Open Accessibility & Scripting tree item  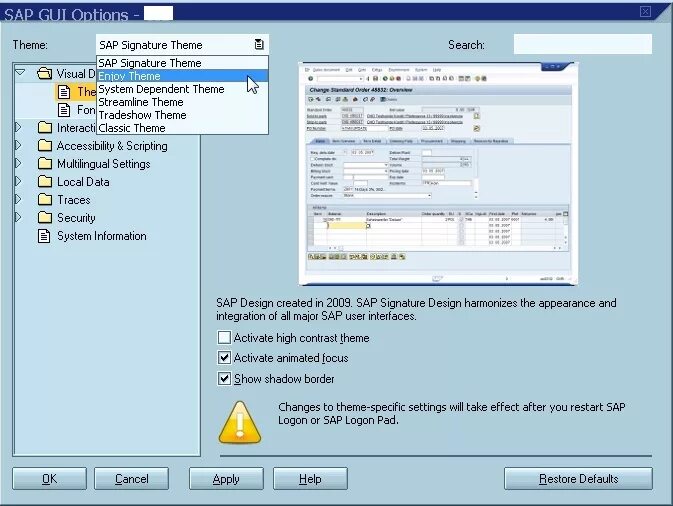click(112, 146)
